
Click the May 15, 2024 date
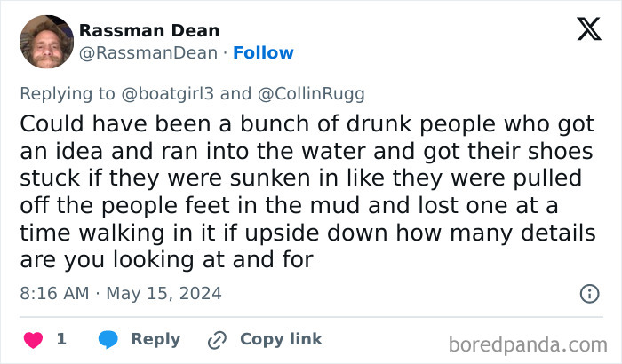tap(164, 293)
